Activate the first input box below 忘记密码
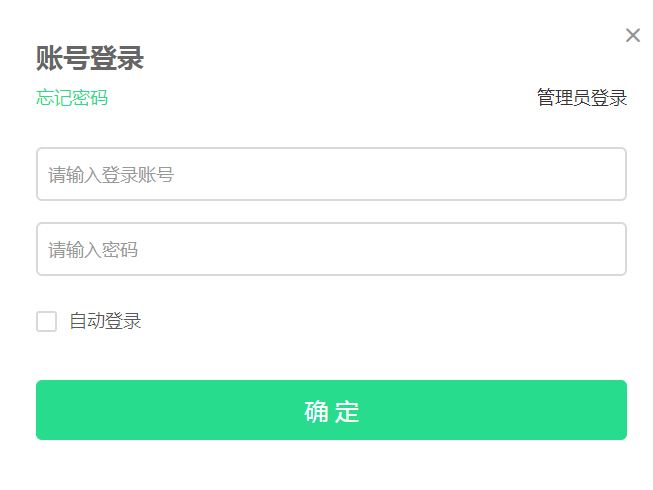 coord(331,174)
